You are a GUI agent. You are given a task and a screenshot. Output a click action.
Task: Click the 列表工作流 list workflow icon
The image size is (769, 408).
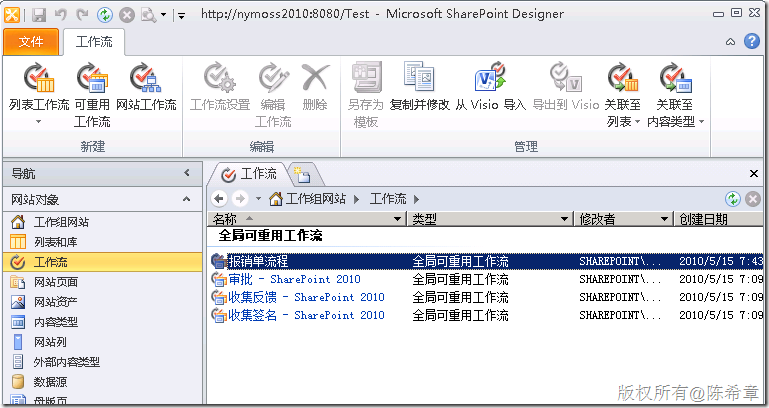click(39, 77)
